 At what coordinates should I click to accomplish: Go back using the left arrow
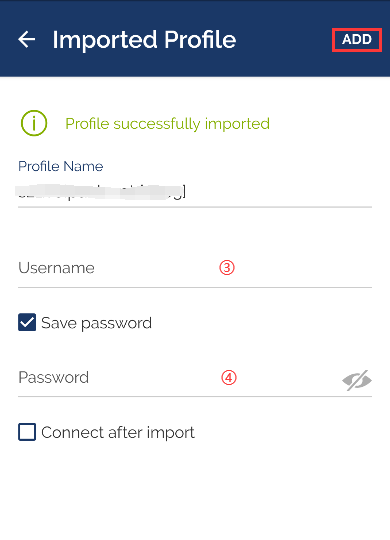coord(27,39)
